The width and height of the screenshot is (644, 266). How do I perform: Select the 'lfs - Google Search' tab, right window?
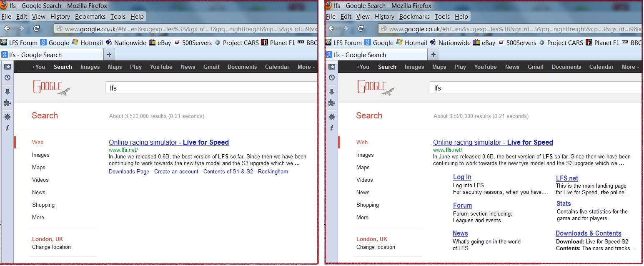376,55
